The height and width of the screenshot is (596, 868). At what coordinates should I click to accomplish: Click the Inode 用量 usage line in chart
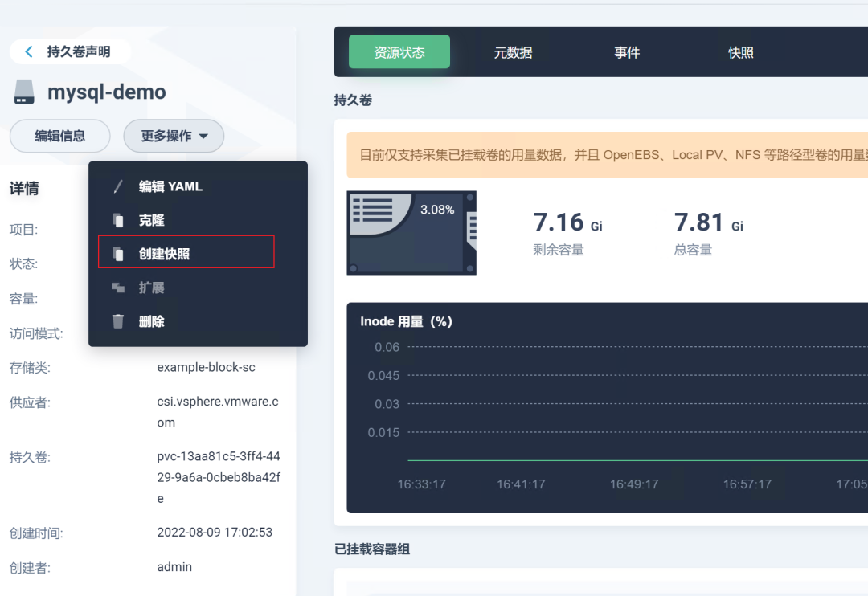coord(637,460)
